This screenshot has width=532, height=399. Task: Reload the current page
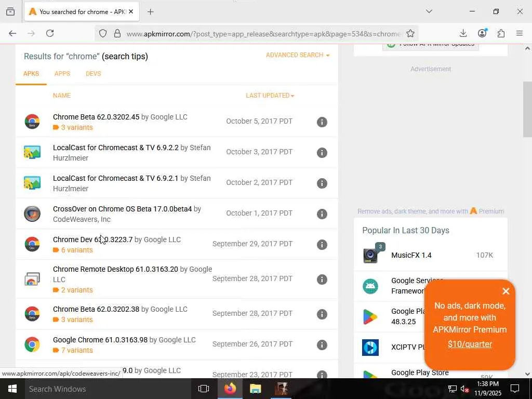coord(50,33)
